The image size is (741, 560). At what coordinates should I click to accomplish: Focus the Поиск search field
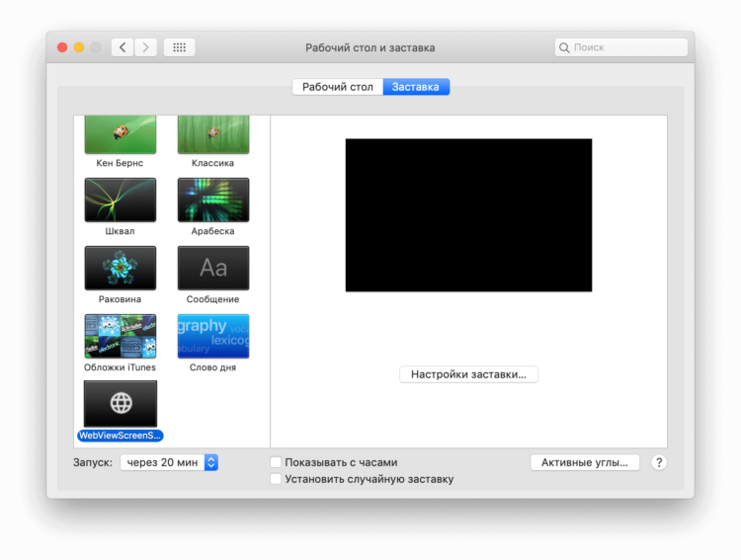pos(621,47)
